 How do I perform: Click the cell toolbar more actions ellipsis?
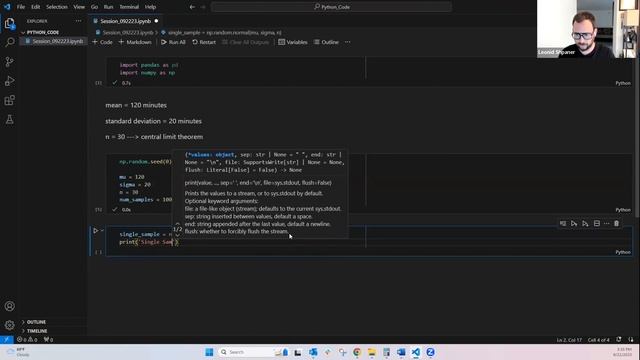607,224
